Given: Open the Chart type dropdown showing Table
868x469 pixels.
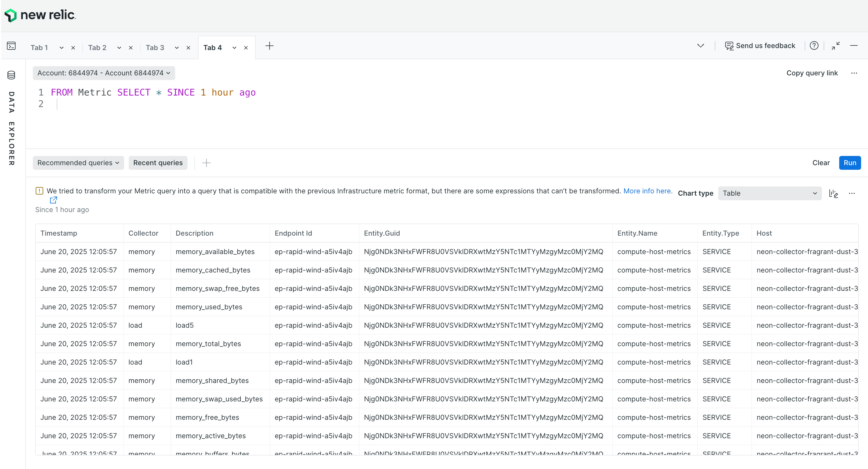Looking at the screenshot, I should (770, 193).
